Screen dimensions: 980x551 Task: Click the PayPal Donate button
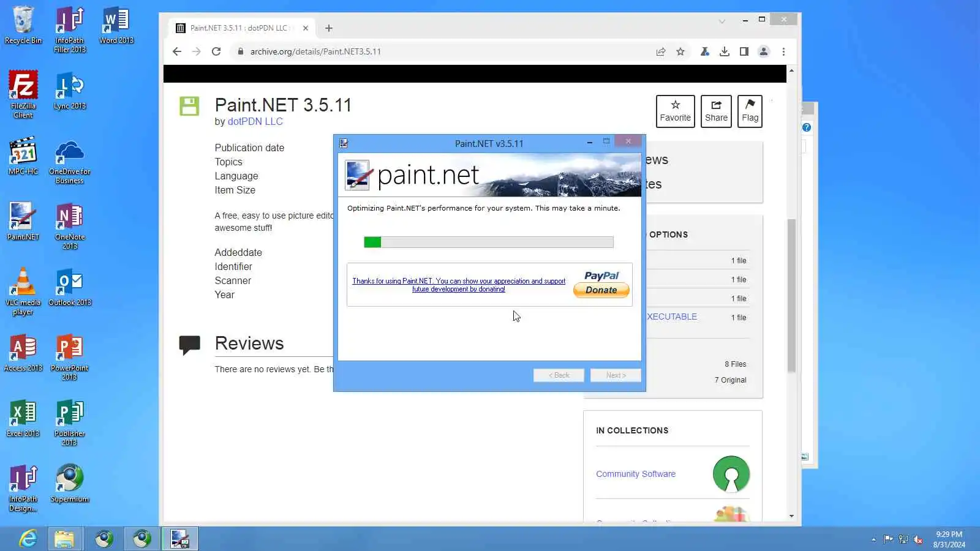(x=601, y=290)
